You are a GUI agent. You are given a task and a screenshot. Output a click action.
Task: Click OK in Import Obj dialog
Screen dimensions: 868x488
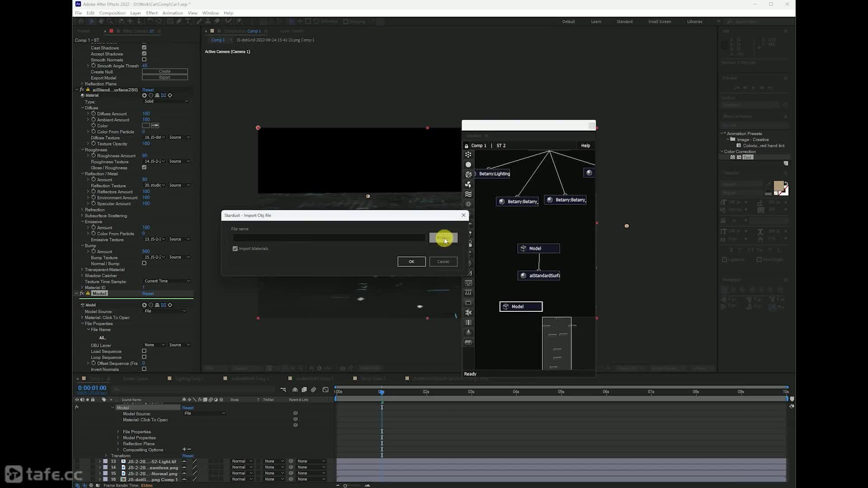(x=411, y=262)
